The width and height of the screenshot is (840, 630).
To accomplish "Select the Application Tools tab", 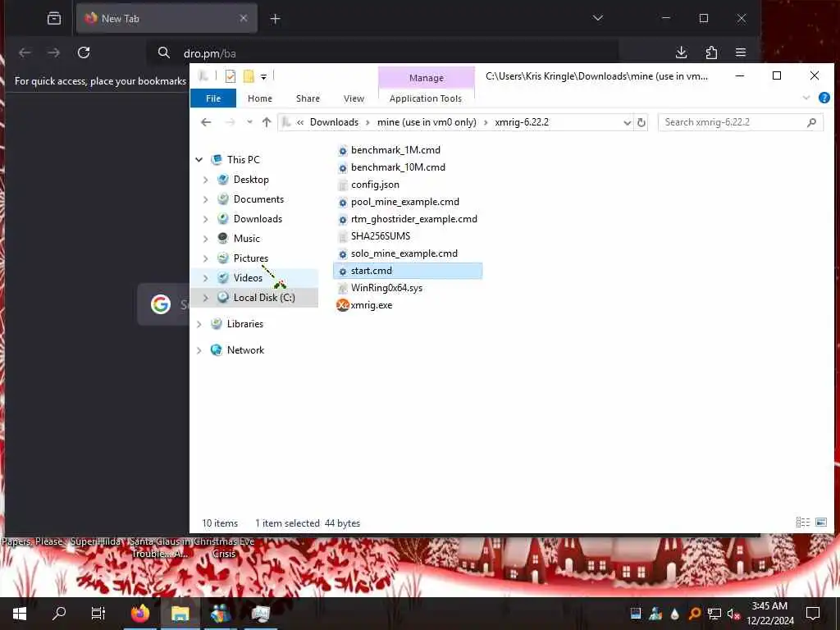I will pos(426,98).
